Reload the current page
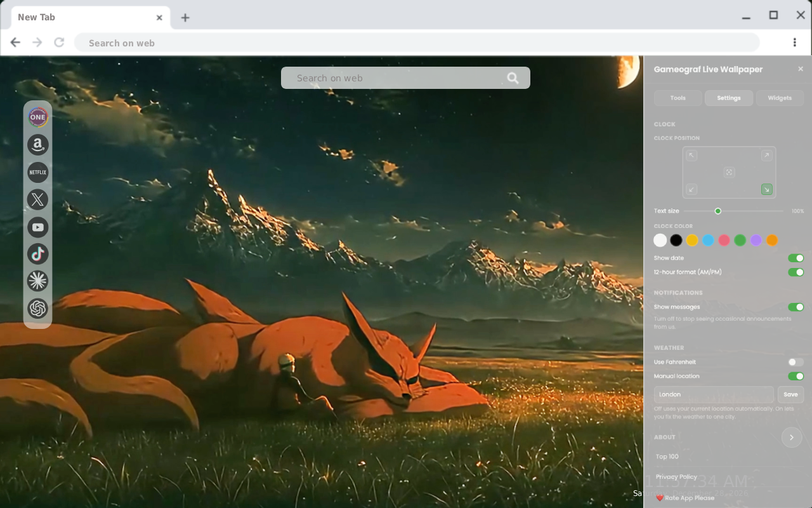 pos(59,43)
